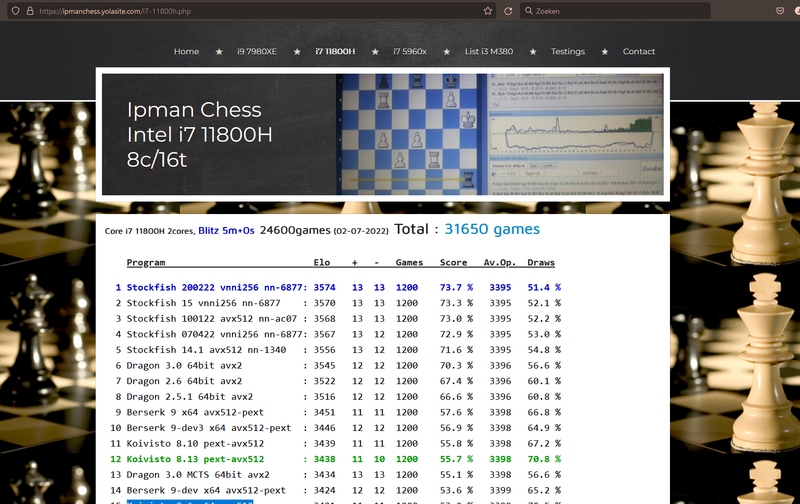Click Berserk 9 x64 avx512-pext entry
This screenshot has width=800, height=504.
point(195,412)
